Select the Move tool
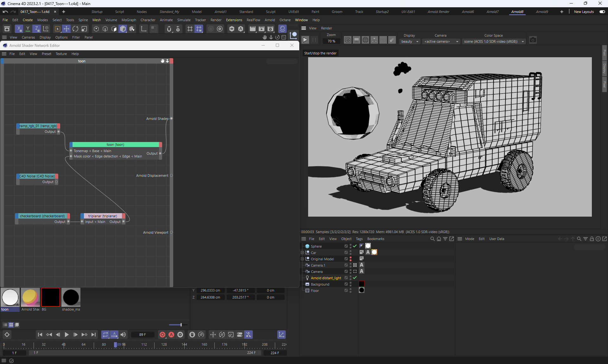Image resolution: width=608 pixels, height=364 pixels. click(x=66, y=29)
